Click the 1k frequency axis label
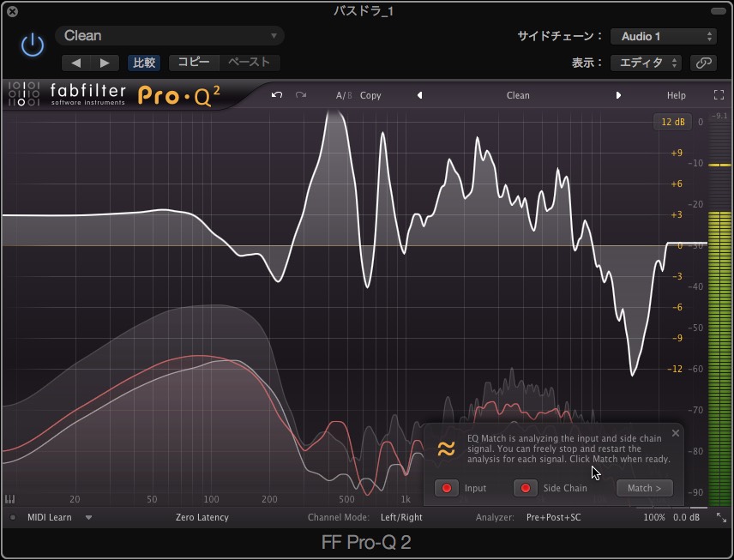 406,499
